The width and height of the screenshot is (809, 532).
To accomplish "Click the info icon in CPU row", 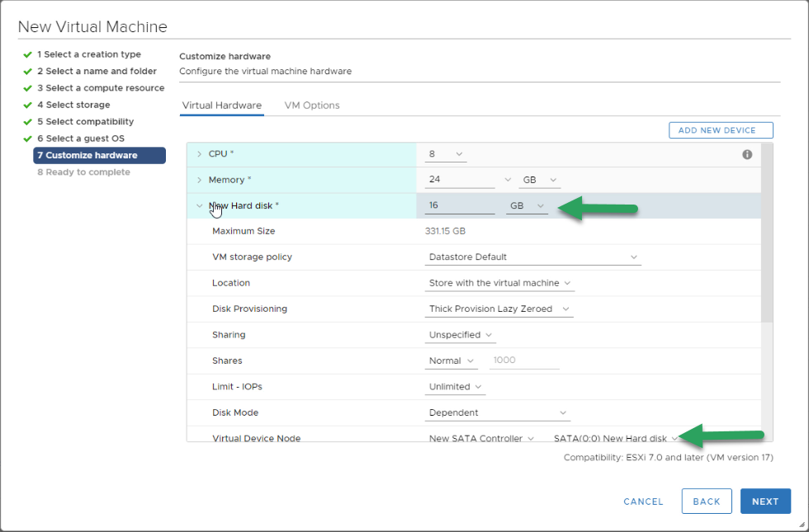I will pyautogui.click(x=747, y=155).
